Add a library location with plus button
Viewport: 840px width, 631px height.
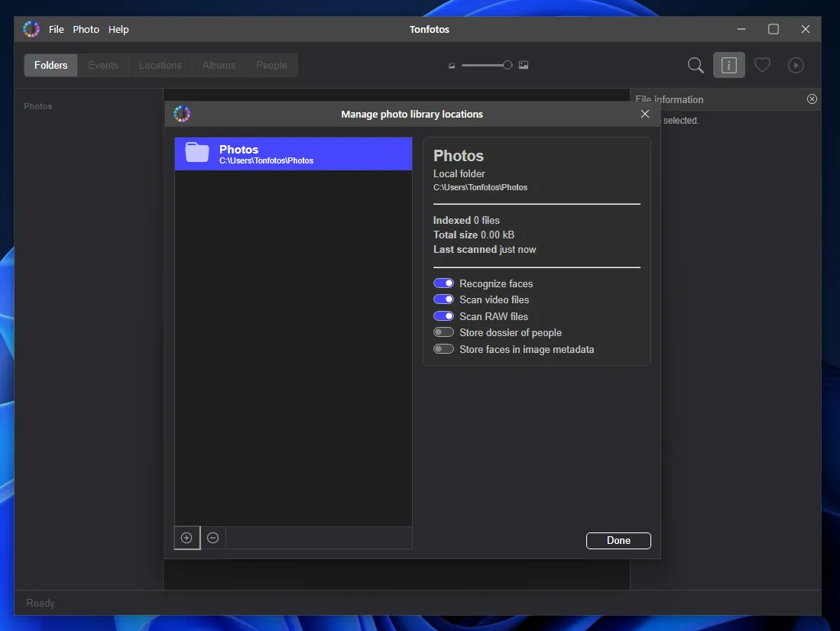(x=187, y=538)
